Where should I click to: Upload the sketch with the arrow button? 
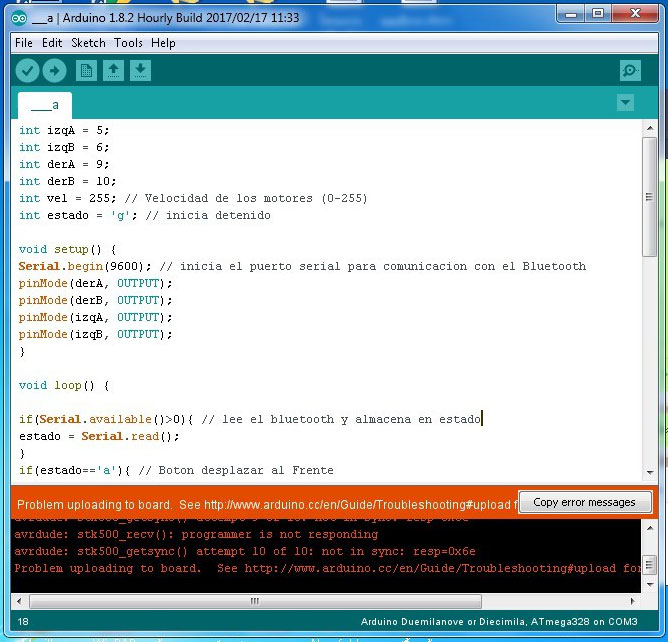(54, 71)
